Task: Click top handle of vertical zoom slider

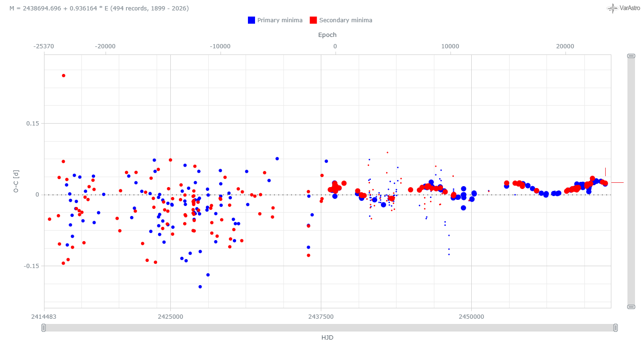Action: click(631, 56)
